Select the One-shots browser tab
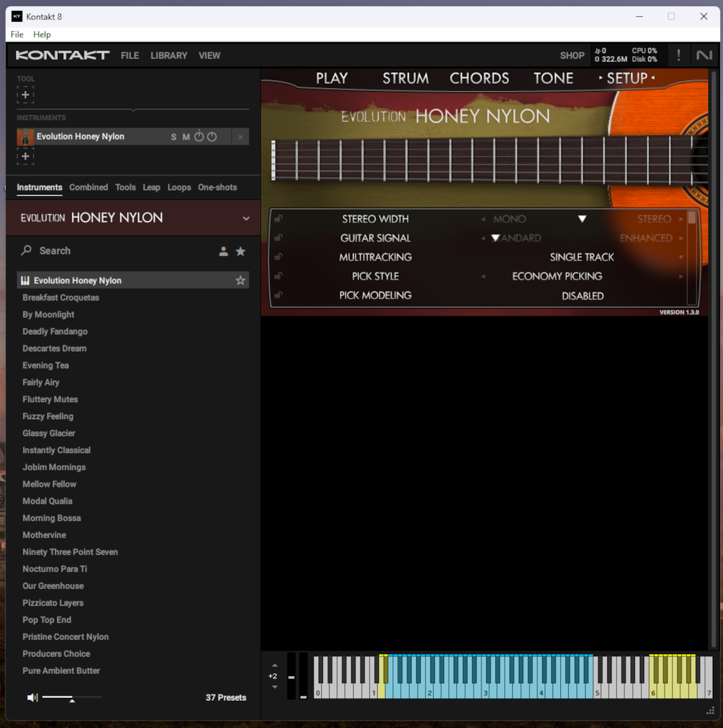Viewport: 723px width, 728px height. (x=218, y=187)
